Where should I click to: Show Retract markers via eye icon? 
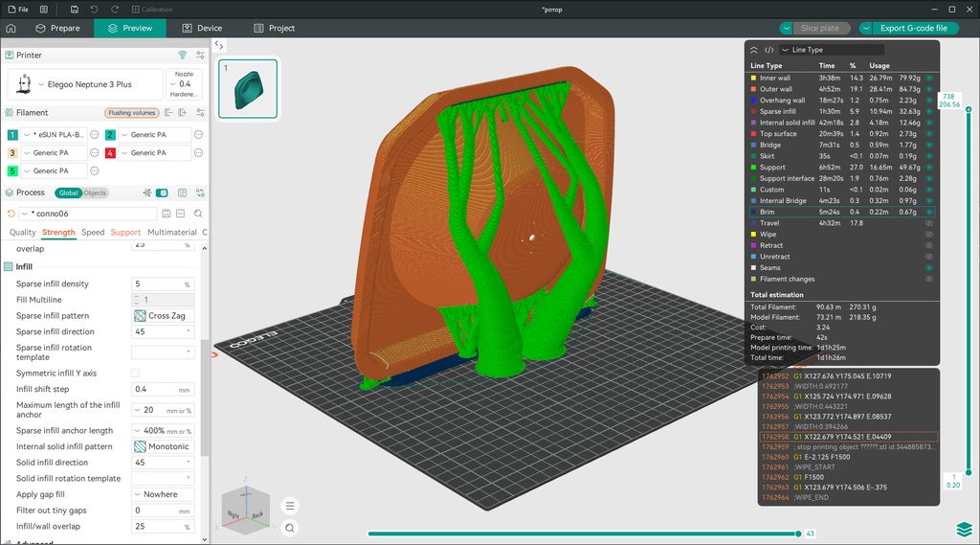[929, 246]
